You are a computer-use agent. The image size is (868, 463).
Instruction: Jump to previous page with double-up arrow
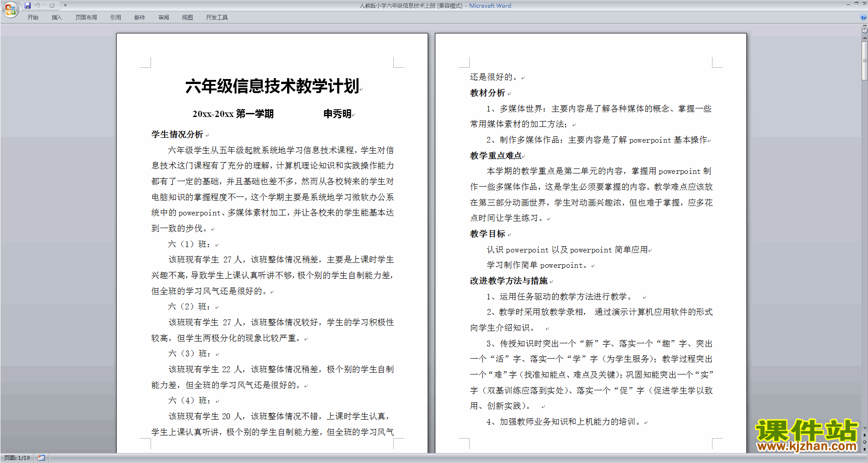(865, 435)
